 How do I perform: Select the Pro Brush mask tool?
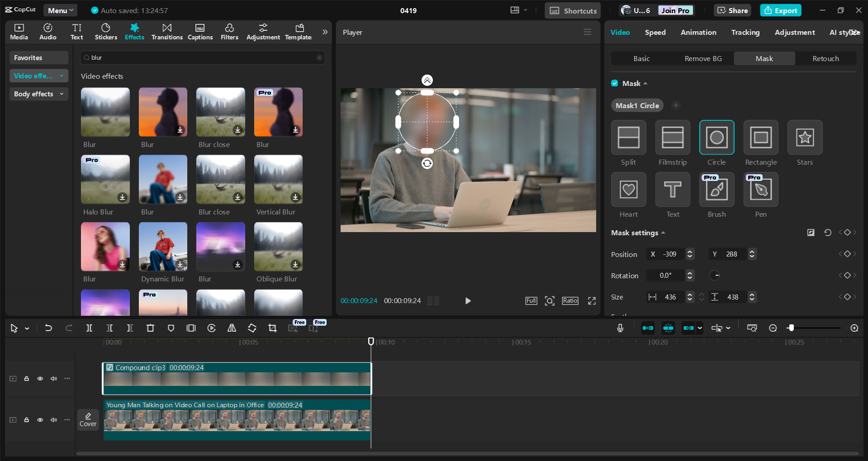click(x=716, y=190)
